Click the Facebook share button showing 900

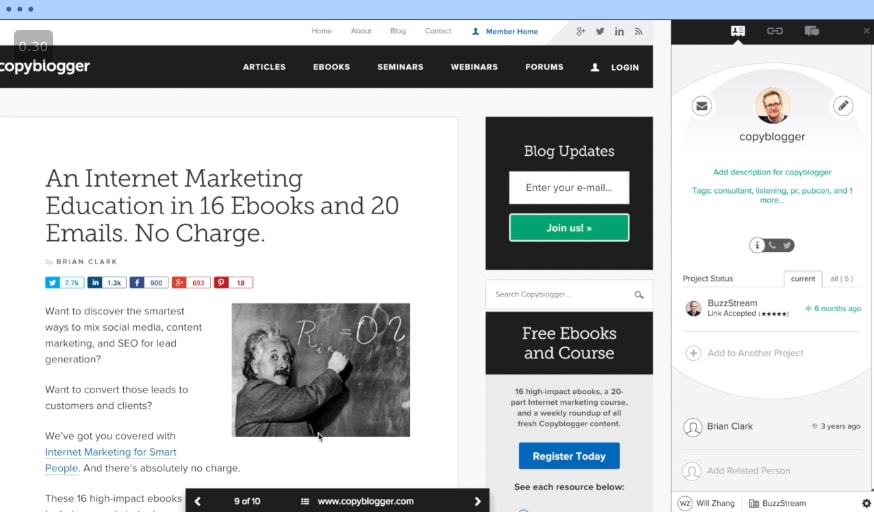149,283
